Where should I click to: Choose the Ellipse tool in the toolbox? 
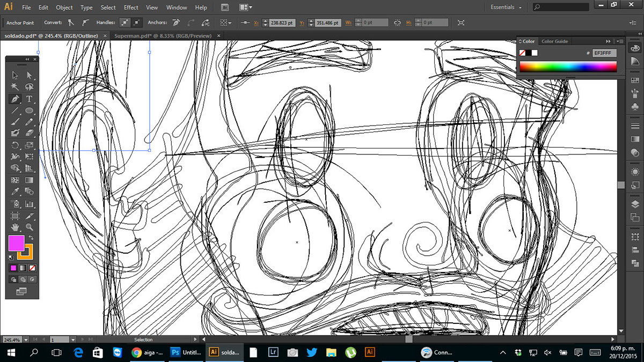tap(30, 110)
